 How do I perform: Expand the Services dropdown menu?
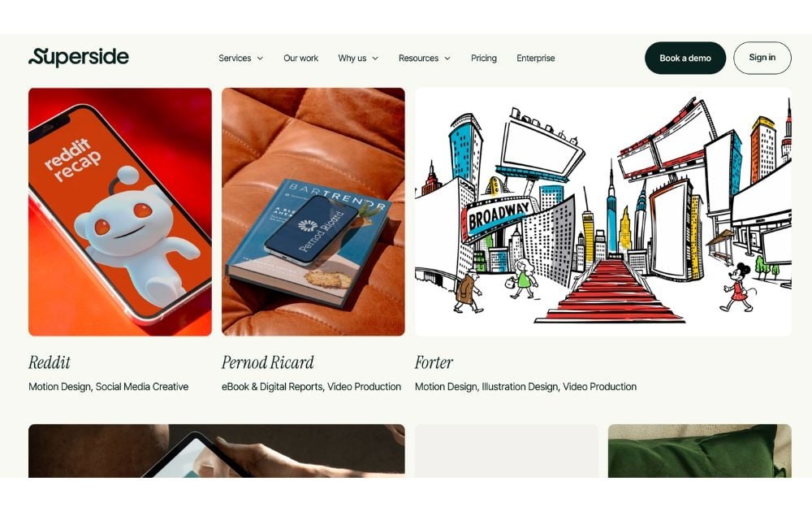tap(241, 58)
